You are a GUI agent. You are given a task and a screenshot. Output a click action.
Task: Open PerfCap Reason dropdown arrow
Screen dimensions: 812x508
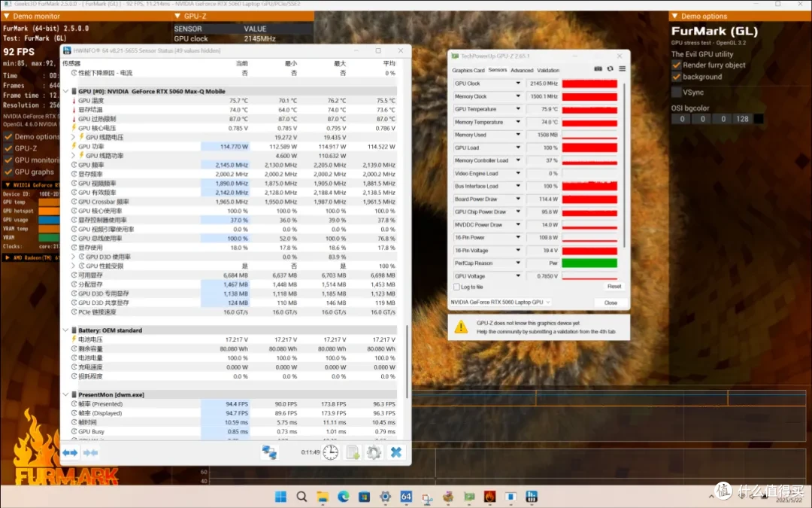click(x=517, y=263)
